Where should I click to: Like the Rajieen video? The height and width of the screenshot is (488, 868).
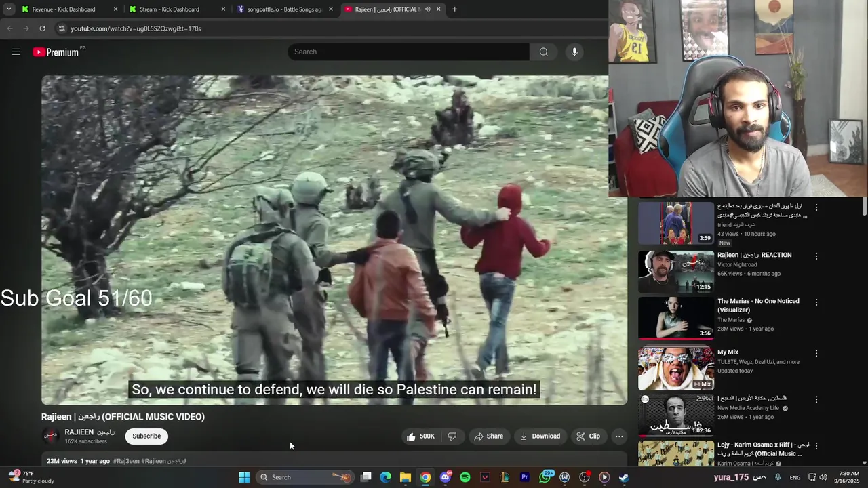pos(420,436)
